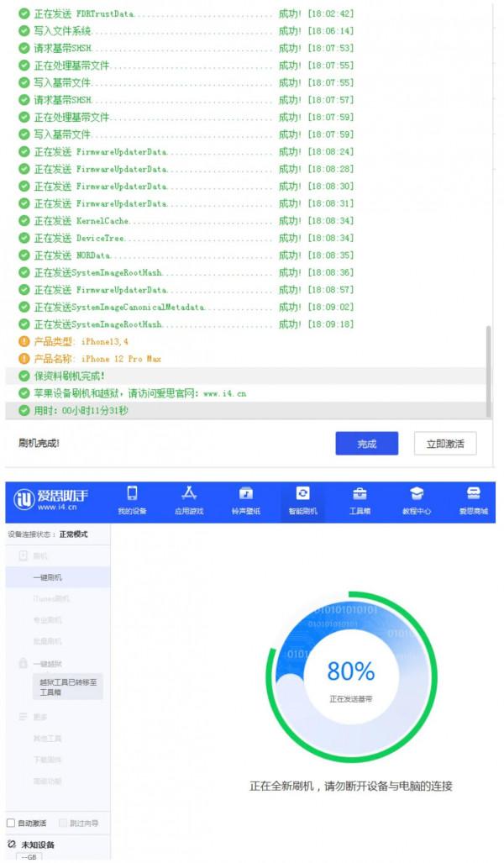Screen dimensions: 504x863
Task: Click 正在处理基带文件 row at 18:07:55
Action: (x=186, y=65)
